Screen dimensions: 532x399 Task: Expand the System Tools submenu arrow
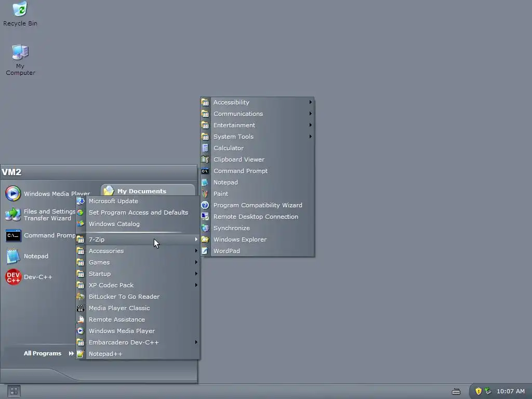coord(310,137)
